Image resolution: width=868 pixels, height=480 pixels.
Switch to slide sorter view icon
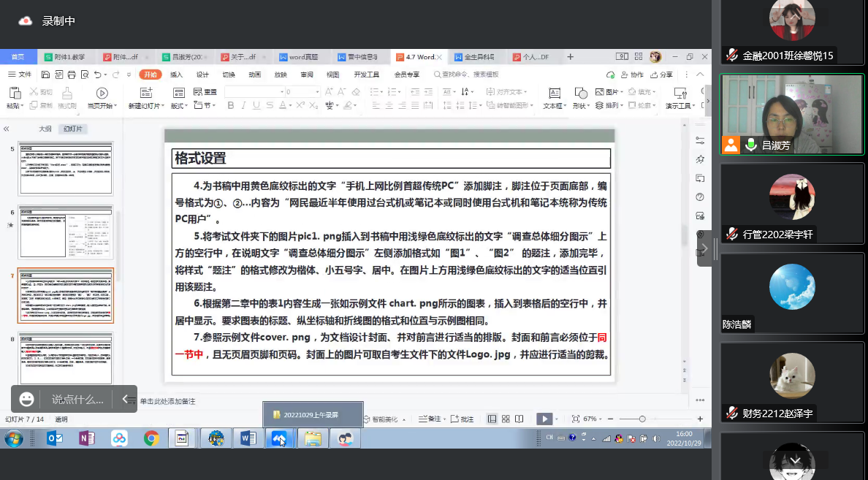click(x=506, y=419)
